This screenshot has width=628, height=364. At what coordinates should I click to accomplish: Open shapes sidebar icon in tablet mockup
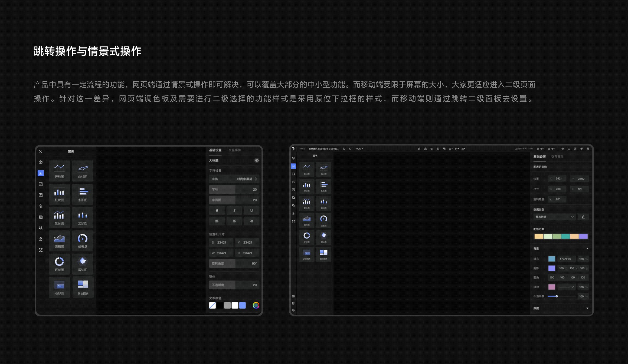41,206
